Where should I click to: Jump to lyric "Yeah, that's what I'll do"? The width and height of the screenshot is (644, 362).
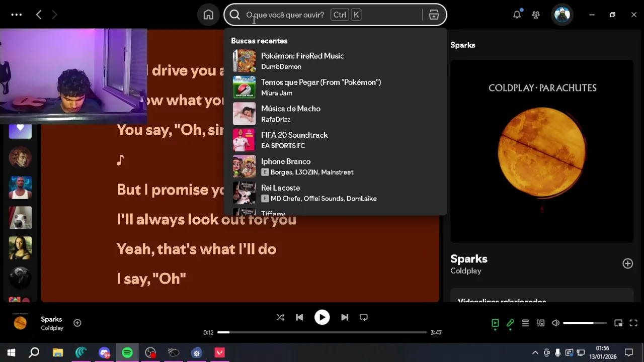pos(196,249)
